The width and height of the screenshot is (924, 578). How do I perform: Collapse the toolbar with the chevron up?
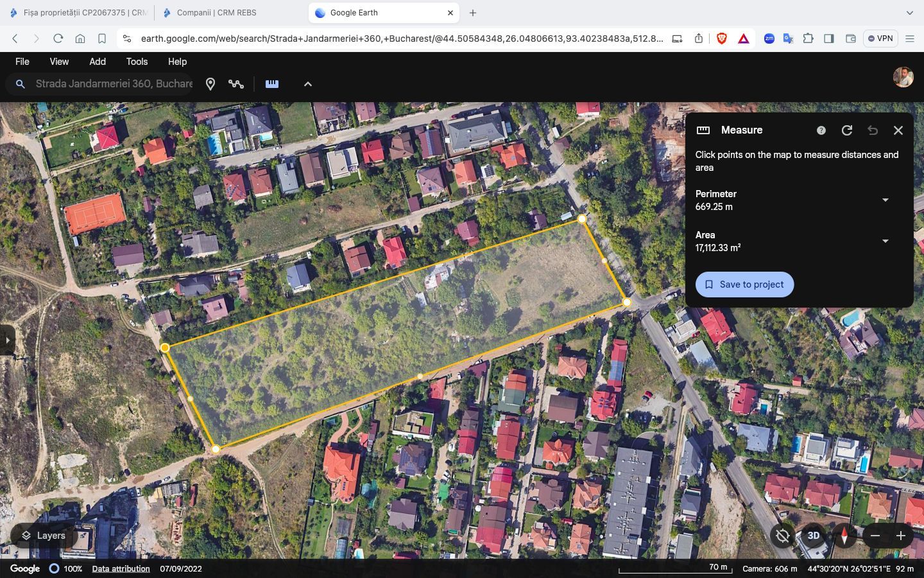[308, 84]
